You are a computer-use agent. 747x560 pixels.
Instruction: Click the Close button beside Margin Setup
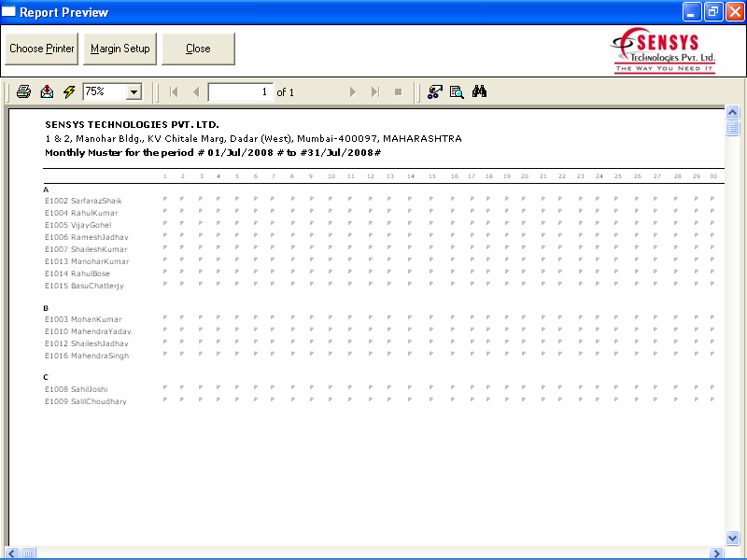[198, 49]
